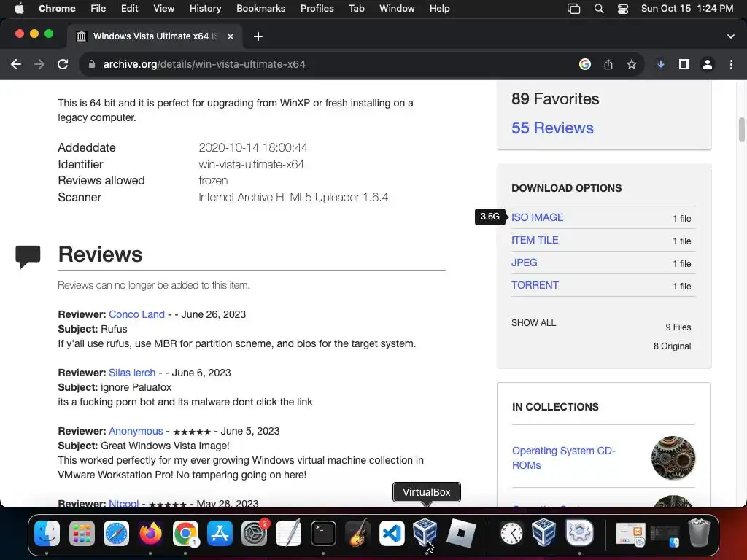Open the Edit menu

129,9
